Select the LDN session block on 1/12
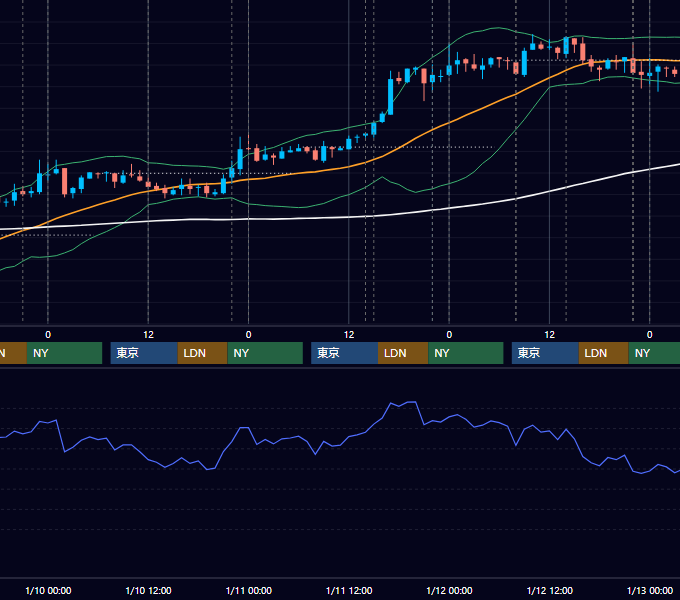680x600 pixels. (x=604, y=353)
